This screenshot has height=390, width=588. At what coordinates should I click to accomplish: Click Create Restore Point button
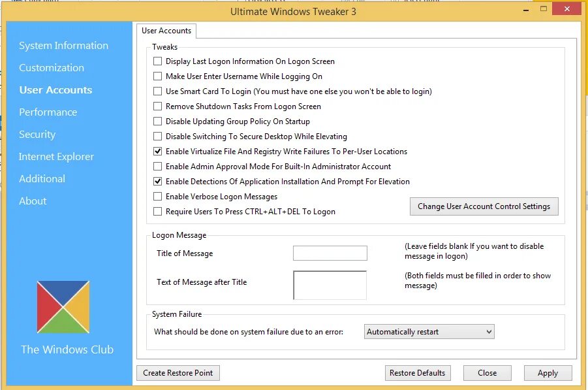[178, 373]
